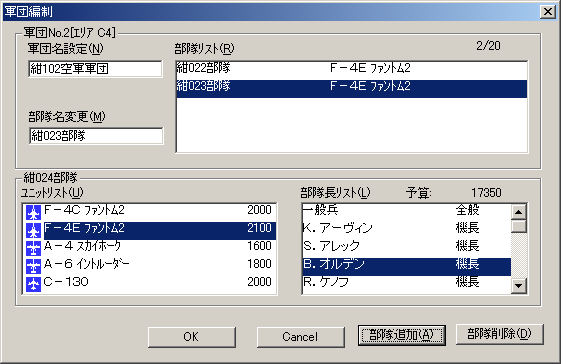Click the F-4E ファントム2 unit icon
The width and height of the screenshot is (561, 364).
coord(33,230)
